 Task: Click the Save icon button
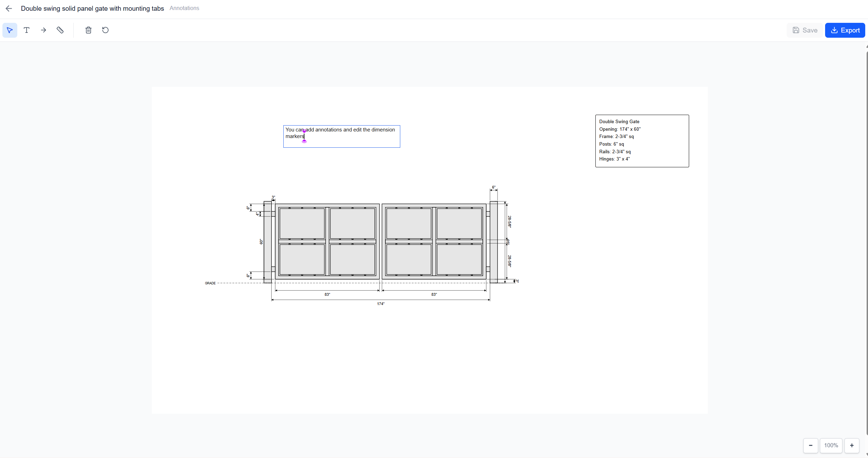[796, 30]
